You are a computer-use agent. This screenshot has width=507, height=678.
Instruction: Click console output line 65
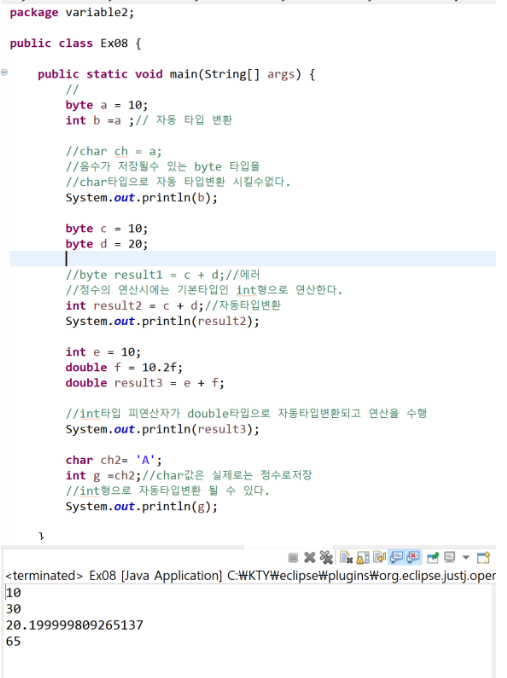click(x=13, y=641)
